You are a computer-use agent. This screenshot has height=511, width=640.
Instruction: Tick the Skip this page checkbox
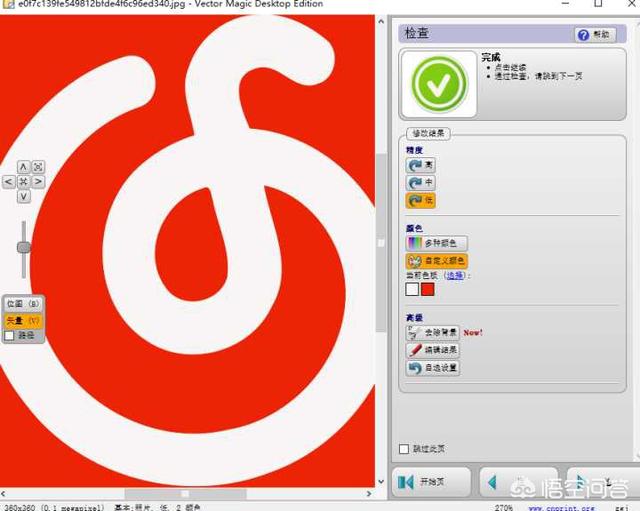coord(404,449)
